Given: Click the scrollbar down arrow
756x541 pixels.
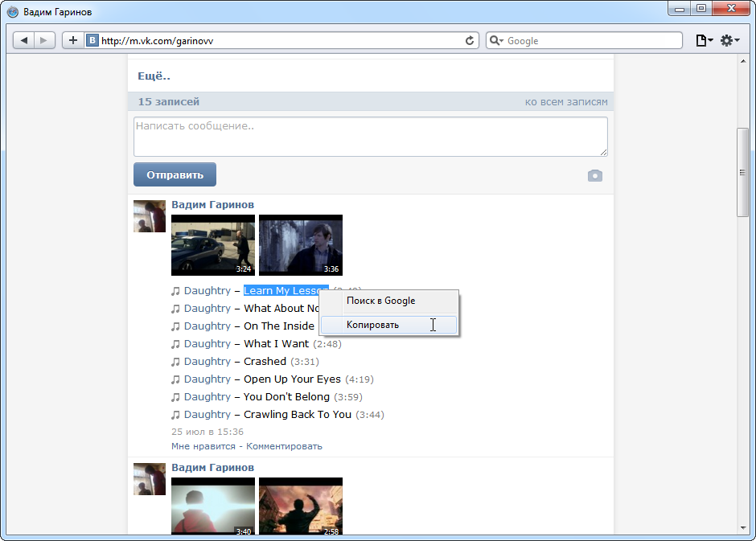Looking at the screenshot, I should pos(742,528).
